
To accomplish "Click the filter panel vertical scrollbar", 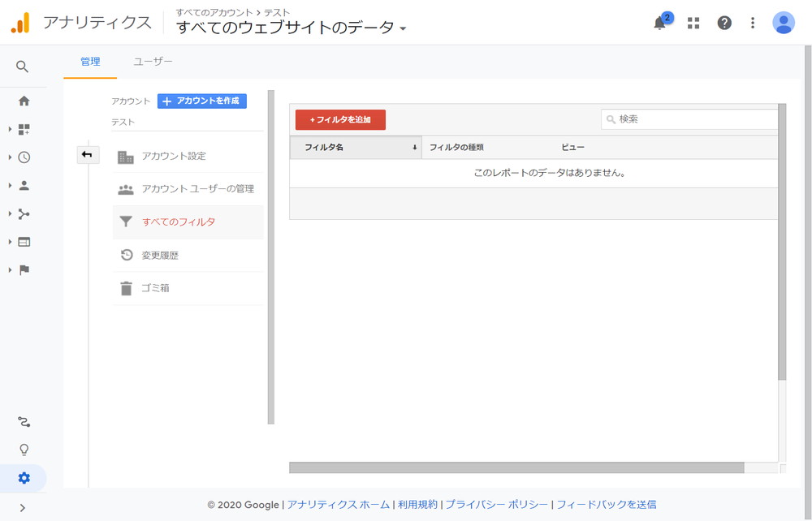I will [782, 242].
